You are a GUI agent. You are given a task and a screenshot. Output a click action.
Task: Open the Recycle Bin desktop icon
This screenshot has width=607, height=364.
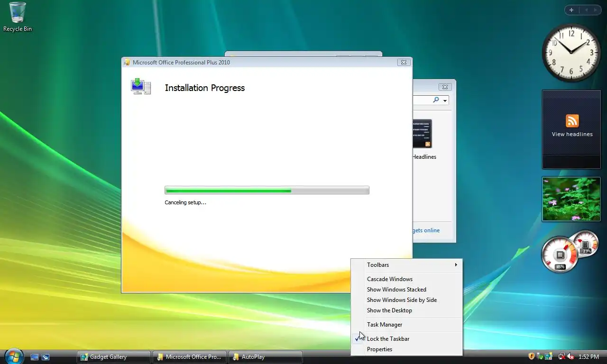pos(18,17)
